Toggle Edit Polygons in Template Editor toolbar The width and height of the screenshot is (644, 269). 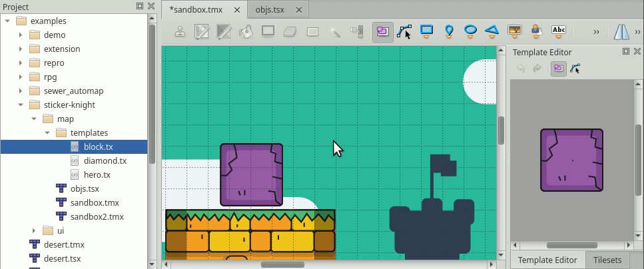tap(575, 69)
